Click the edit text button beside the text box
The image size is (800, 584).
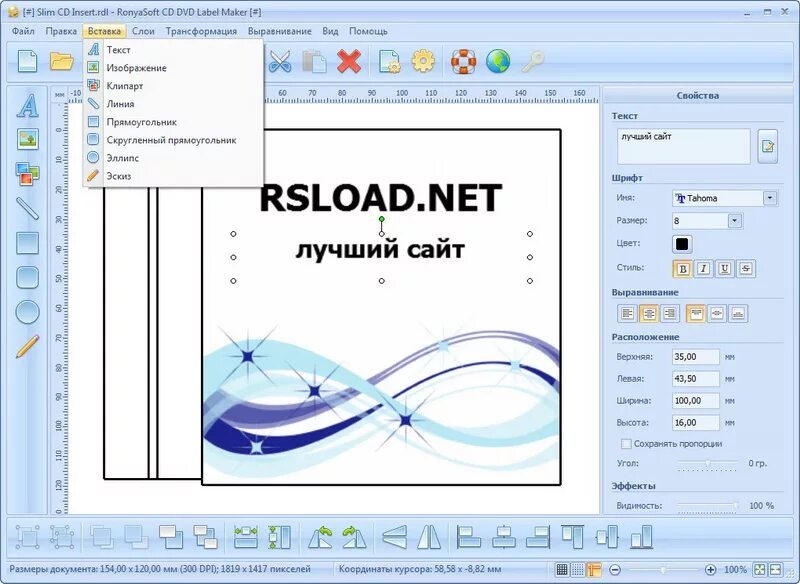click(767, 147)
